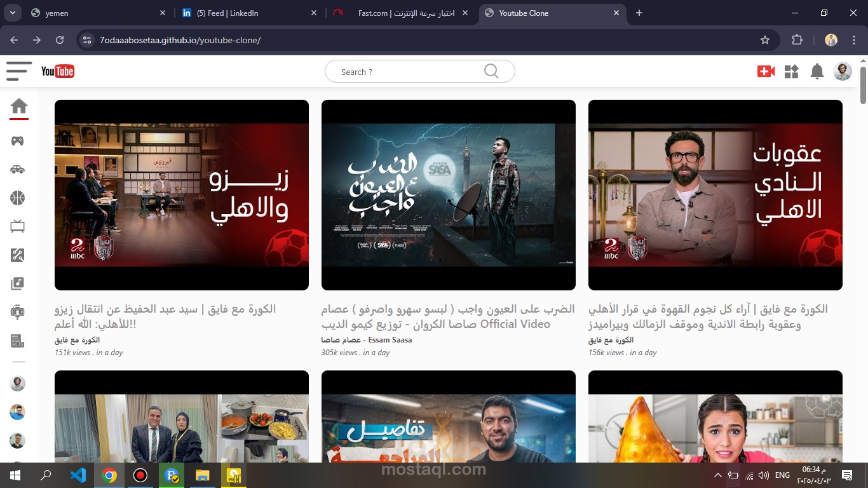Click the 305k views text
The image size is (868, 488).
click(x=339, y=353)
